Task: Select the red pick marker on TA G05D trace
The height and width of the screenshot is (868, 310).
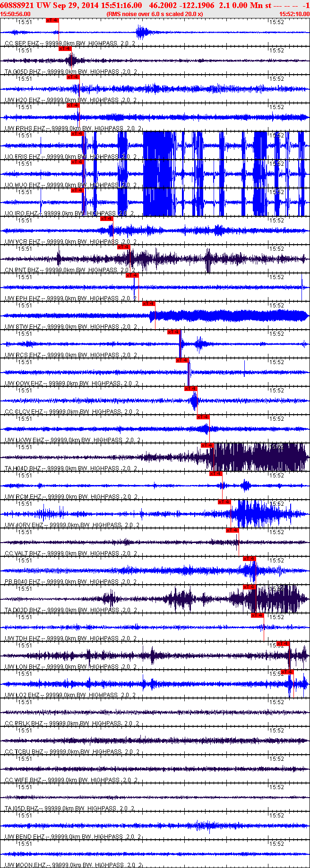Action: [x=65, y=48]
